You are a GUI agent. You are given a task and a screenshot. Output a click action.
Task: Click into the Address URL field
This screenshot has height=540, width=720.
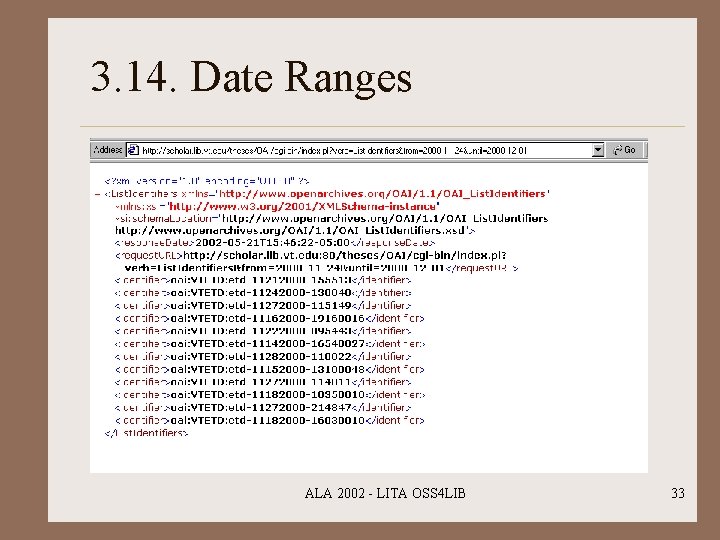365,150
